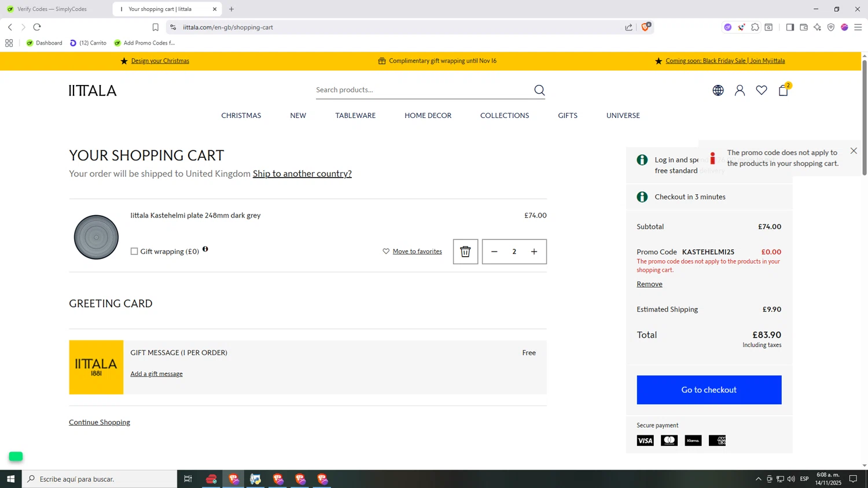Open the (12) Carrito bookmark
This screenshot has height=488, width=868.
click(88, 43)
